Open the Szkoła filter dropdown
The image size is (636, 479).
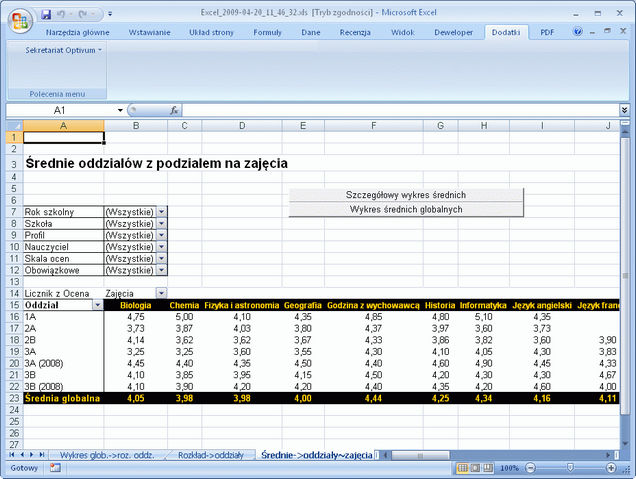click(x=161, y=223)
